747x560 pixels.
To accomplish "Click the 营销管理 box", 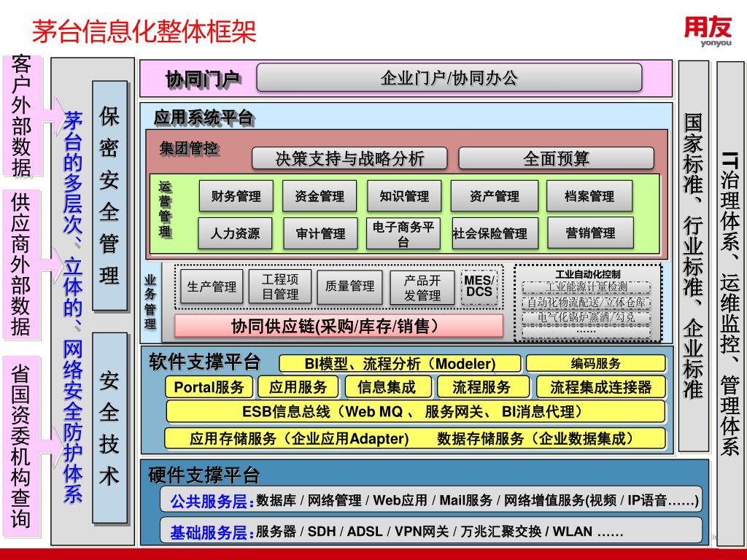I will [590, 233].
